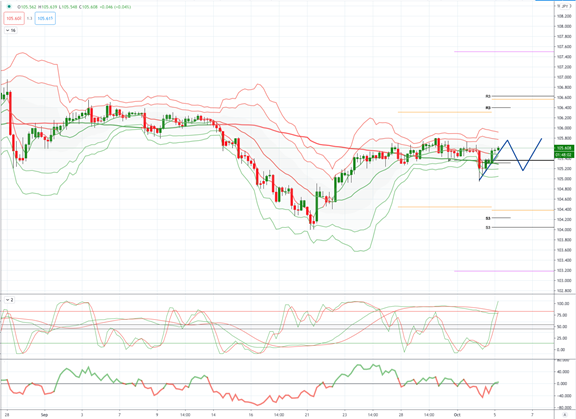This screenshot has height=419, width=576.
Task: Click the R3 pivot level label
Action: pyautogui.click(x=488, y=96)
